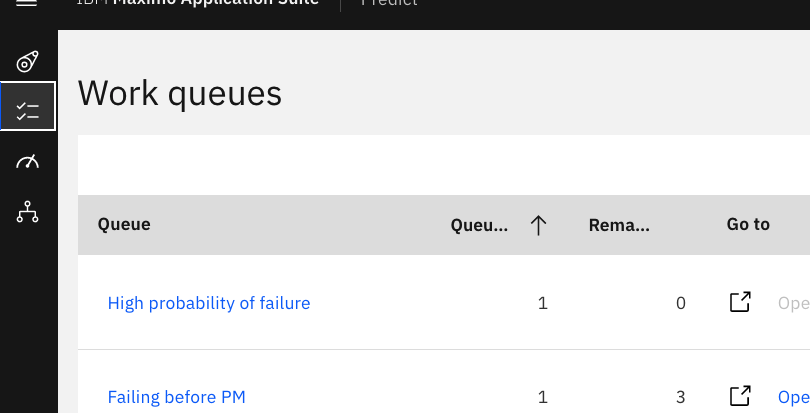
Task: Toggle the ascending sort arrow in header
Action: [x=538, y=225]
